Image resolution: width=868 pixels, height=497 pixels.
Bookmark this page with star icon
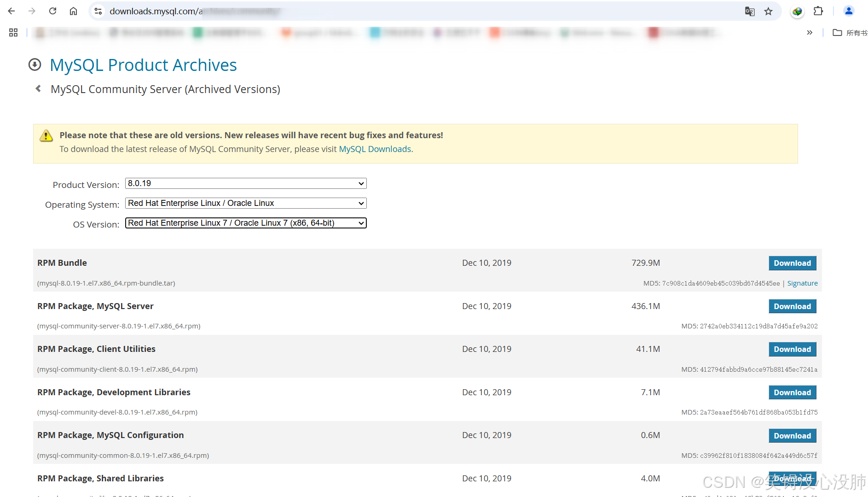tap(768, 11)
